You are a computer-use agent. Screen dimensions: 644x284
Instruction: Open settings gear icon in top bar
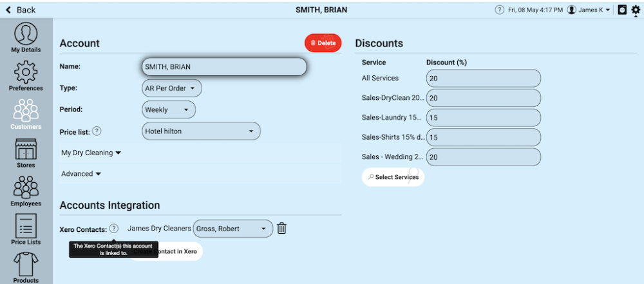pyautogui.click(x=636, y=10)
